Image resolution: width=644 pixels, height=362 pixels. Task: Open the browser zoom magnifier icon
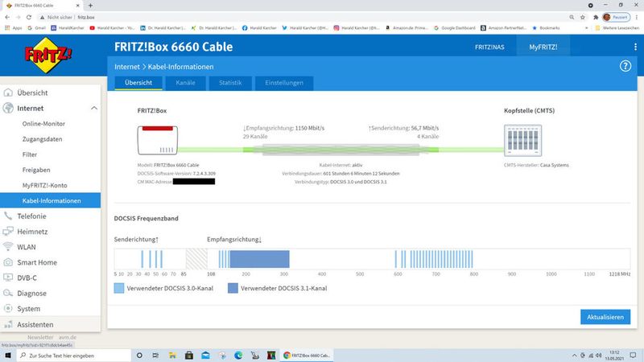tap(572, 17)
